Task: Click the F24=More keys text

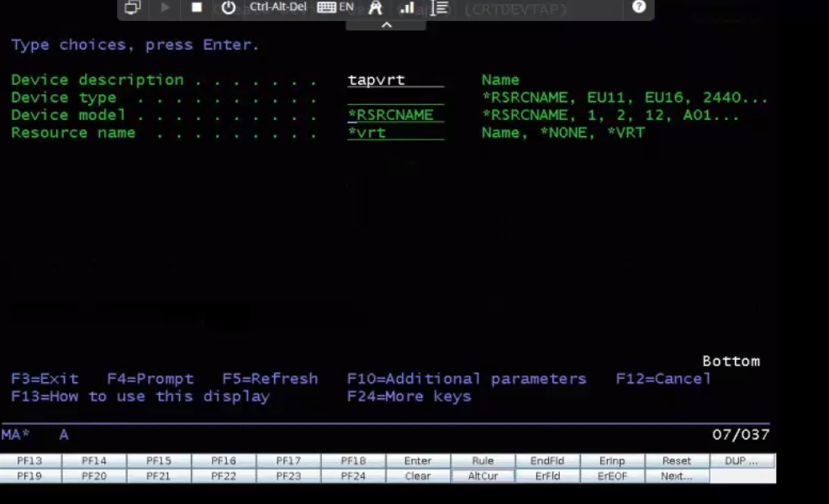Action: pos(409,396)
